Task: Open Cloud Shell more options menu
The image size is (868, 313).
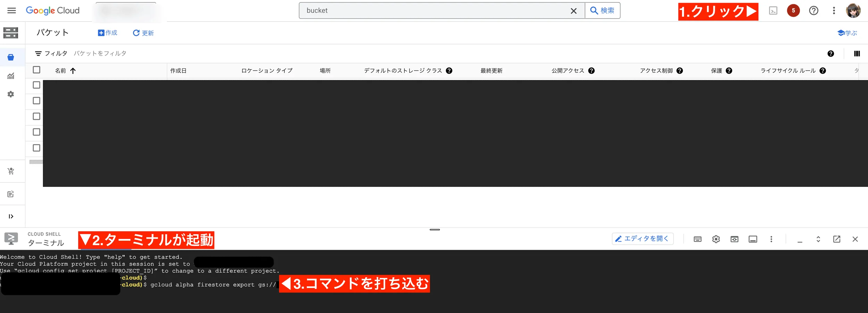Action: click(771, 239)
